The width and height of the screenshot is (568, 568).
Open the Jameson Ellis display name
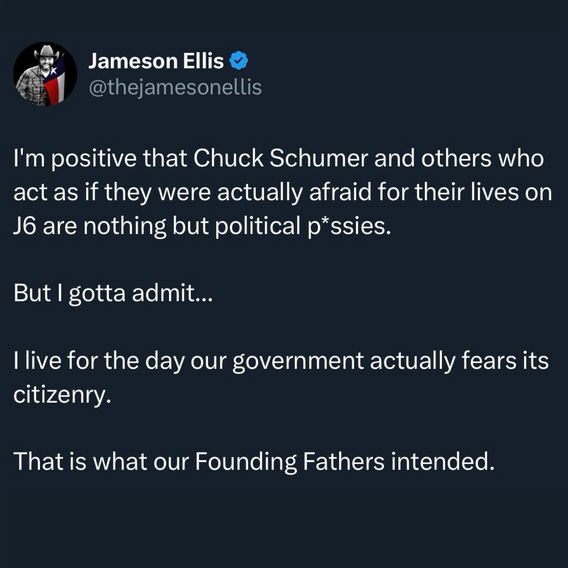156,60
